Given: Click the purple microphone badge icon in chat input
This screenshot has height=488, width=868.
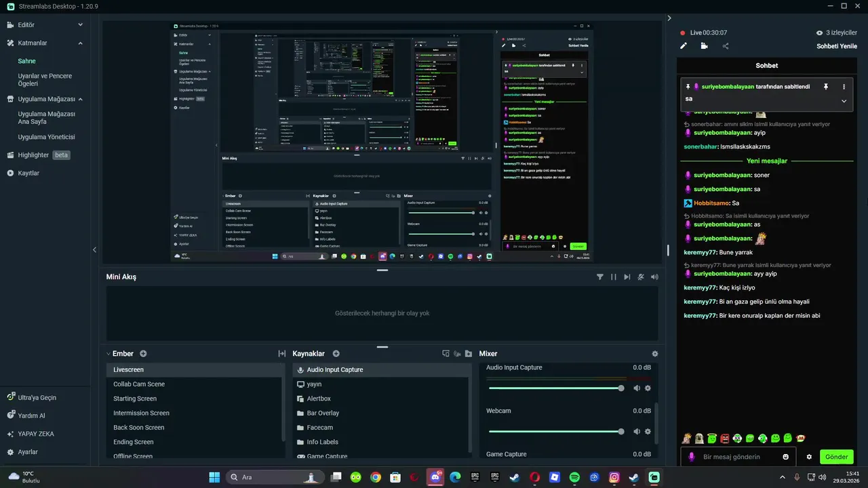Looking at the screenshot, I should click(x=692, y=457).
